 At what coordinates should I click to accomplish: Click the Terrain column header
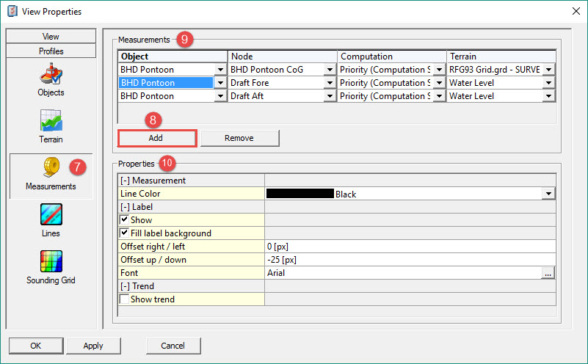(x=501, y=57)
